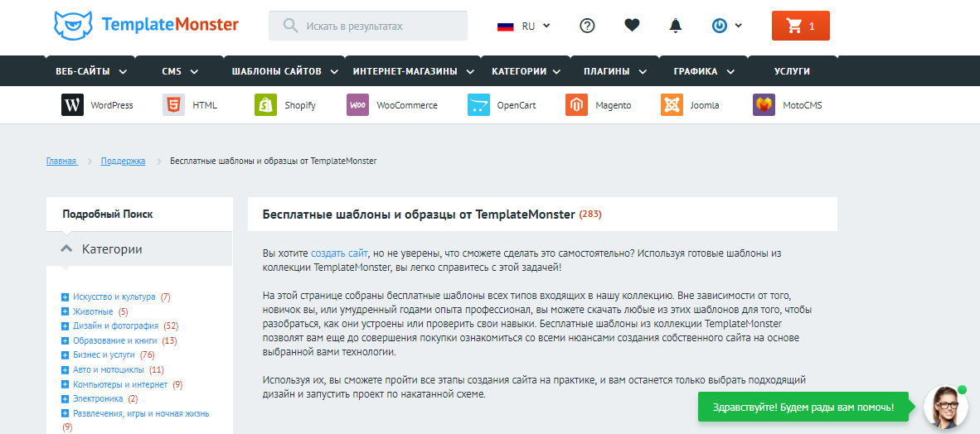Open Электроника category link
This screenshot has width=980, height=434.
tap(98, 398)
